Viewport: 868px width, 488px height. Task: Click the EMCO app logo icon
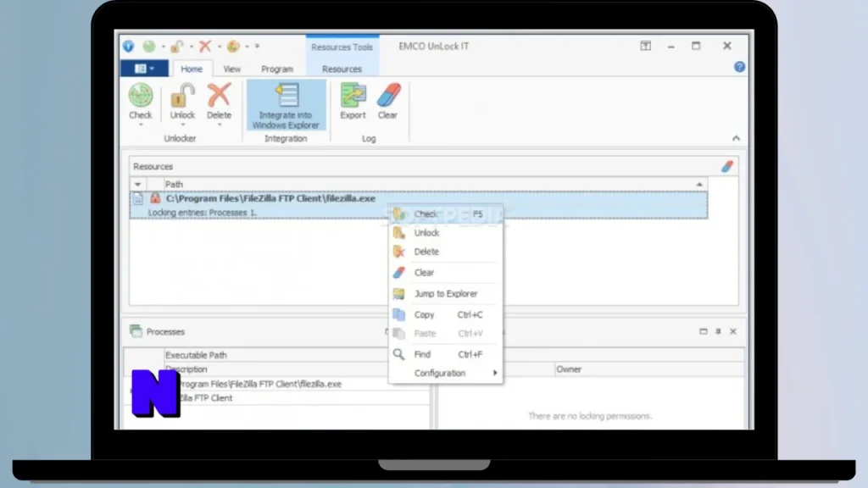point(129,47)
